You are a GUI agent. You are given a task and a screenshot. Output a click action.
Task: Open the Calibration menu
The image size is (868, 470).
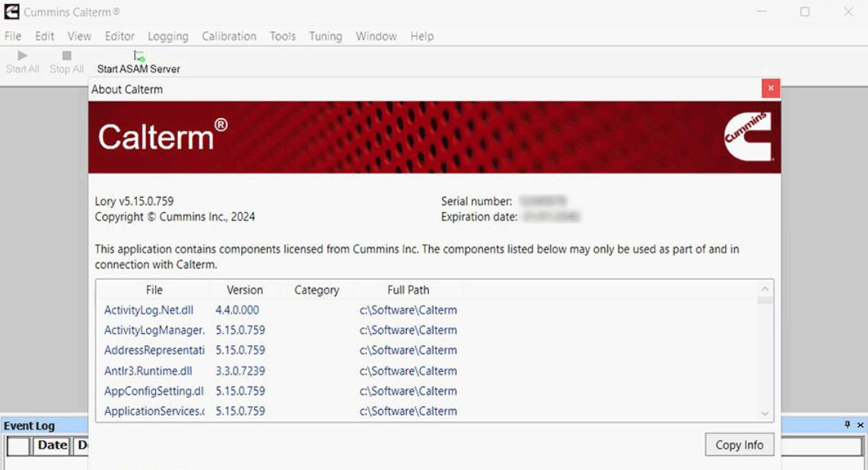pyautogui.click(x=228, y=36)
